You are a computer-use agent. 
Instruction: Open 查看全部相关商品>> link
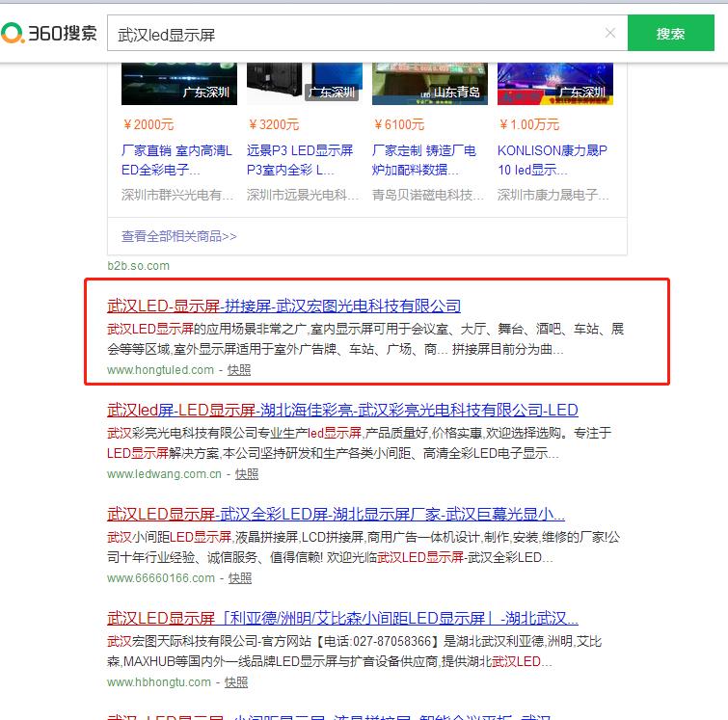click(x=178, y=236)
